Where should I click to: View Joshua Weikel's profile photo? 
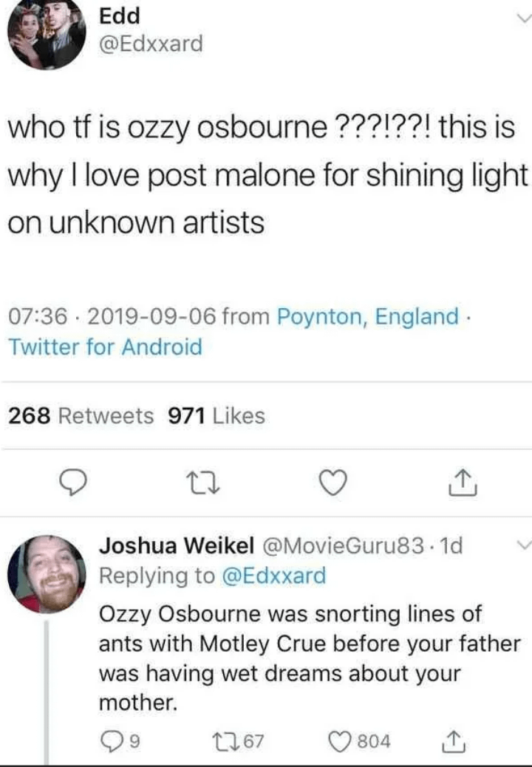tap(47, 573)
